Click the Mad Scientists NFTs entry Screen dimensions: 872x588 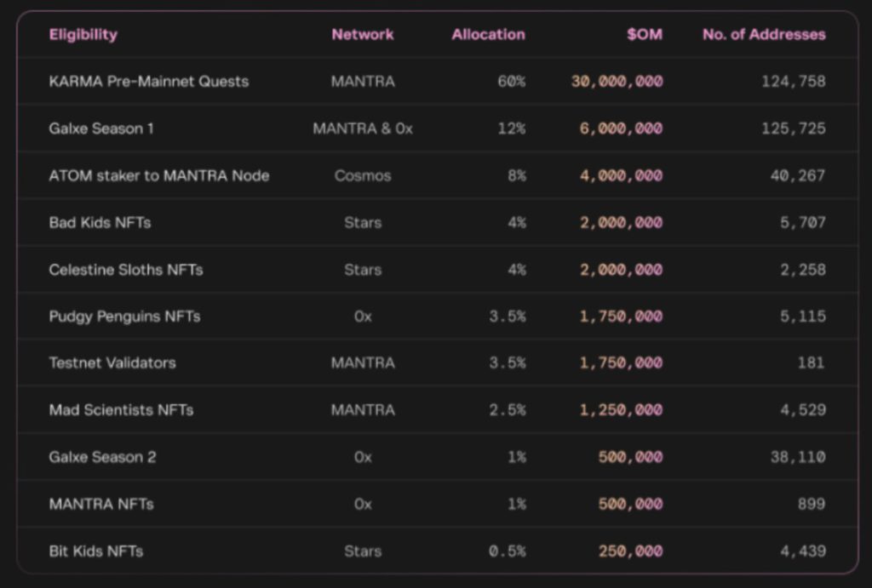point(121,410)
